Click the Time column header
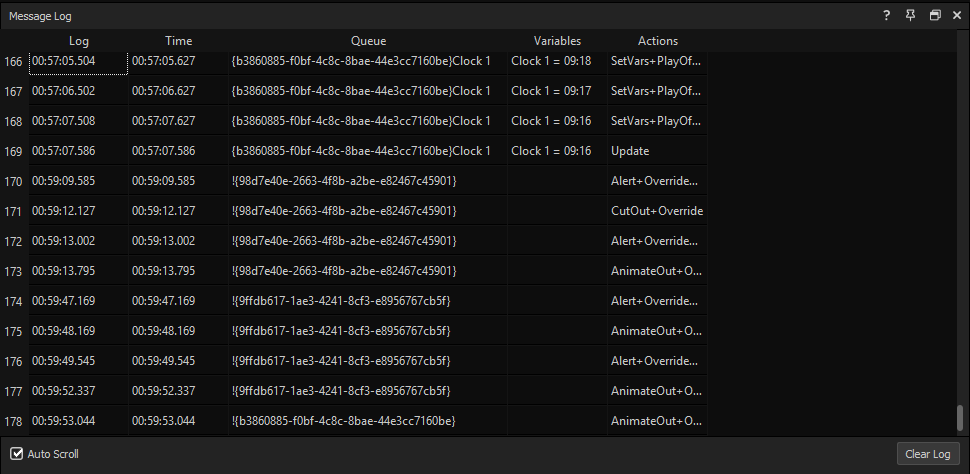This screenshot has height=474, width=970. coord(178,41)
